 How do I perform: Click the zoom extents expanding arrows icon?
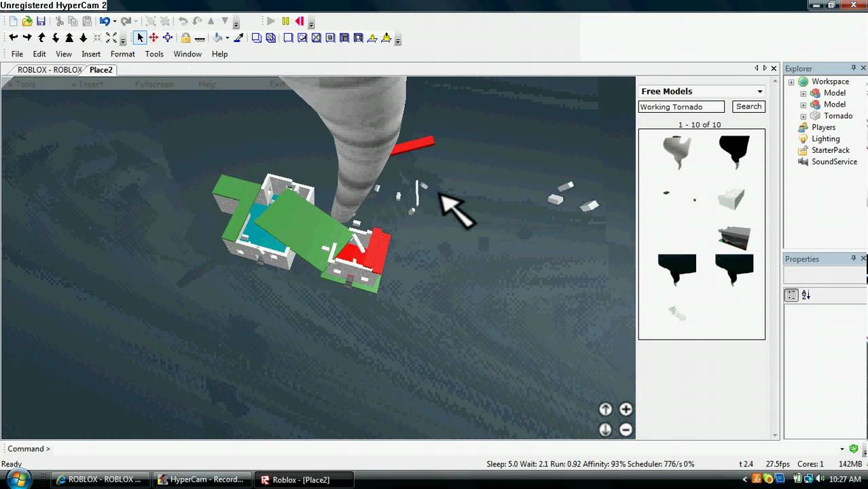coord(111,38)
